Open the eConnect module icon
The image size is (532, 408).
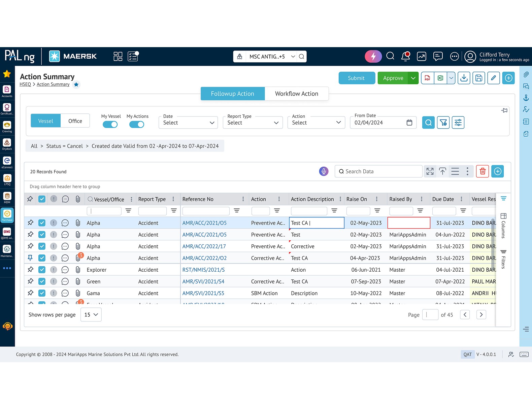pos(7,162)
